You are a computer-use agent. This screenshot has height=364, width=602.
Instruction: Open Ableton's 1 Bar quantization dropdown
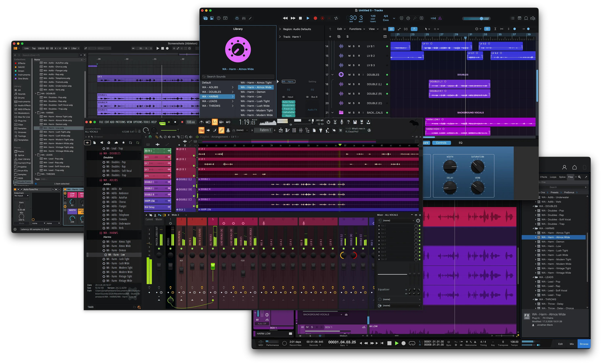[75, 48]
